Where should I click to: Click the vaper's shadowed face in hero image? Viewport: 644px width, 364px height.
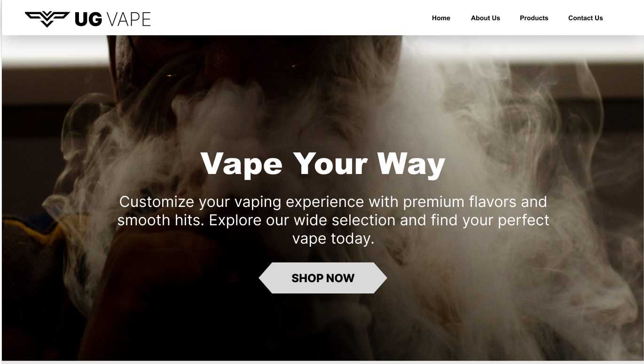coord(254,66)
